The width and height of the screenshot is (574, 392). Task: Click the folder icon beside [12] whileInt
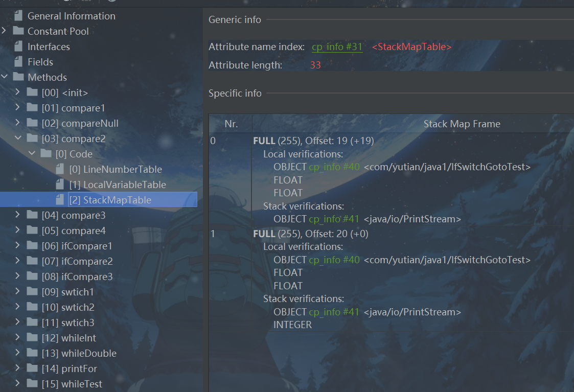tap(32, 338)
